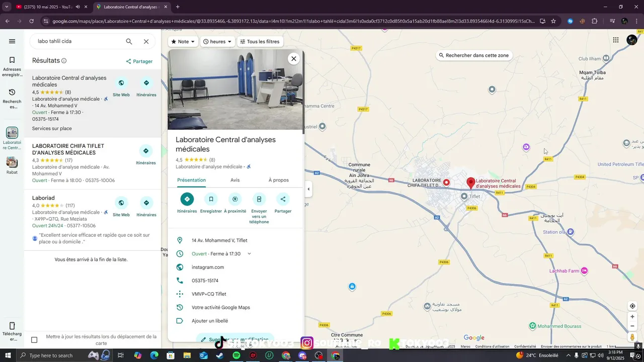Open the heures filter dropdown
644x362 pixels.
[x=217, y=42]
